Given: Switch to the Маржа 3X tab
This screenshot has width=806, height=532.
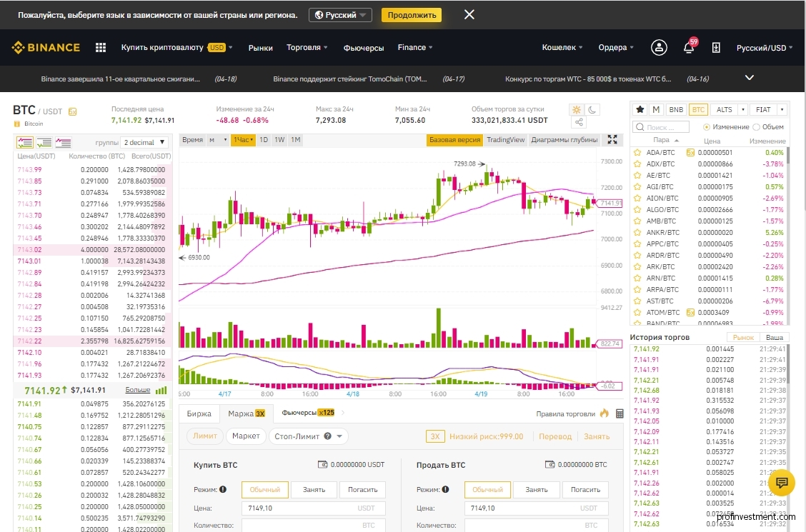Looking at the screenshot, I should pyautogui.click(x=247, y=413).
